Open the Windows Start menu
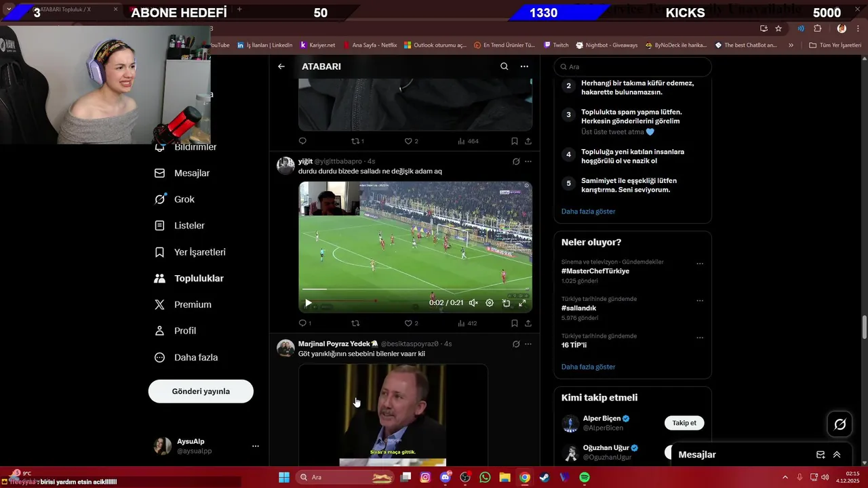The width and height of the screenshot is (868, 488). pos(284,477)
